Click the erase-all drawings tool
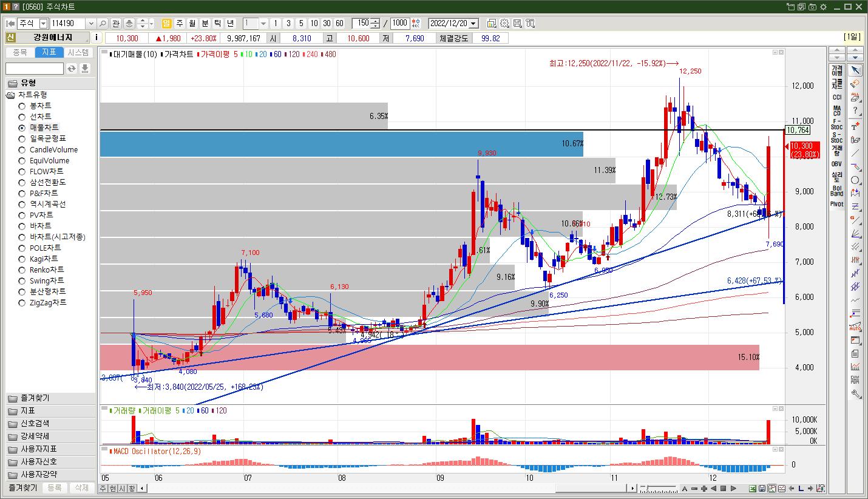This screenshot has width=868, height=499. point(855,97)
